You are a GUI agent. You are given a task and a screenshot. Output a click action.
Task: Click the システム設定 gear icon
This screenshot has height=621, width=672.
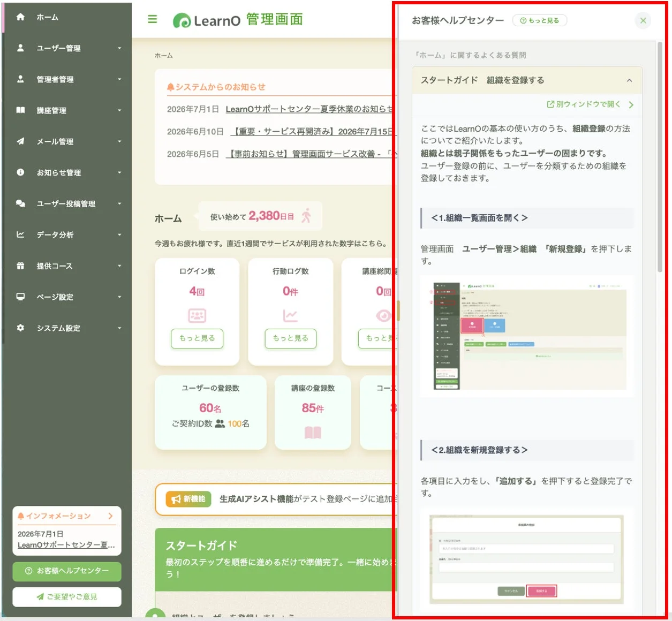pos(20,327)
